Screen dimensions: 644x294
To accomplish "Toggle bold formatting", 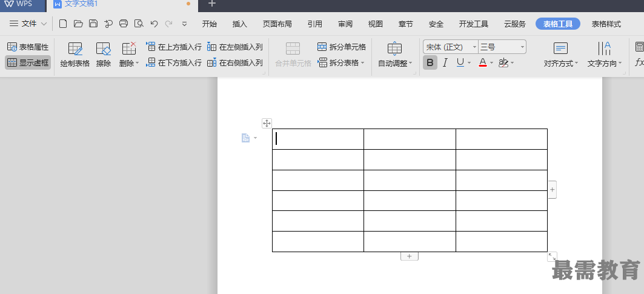I will pyautogui.click(x=430, y=63).
